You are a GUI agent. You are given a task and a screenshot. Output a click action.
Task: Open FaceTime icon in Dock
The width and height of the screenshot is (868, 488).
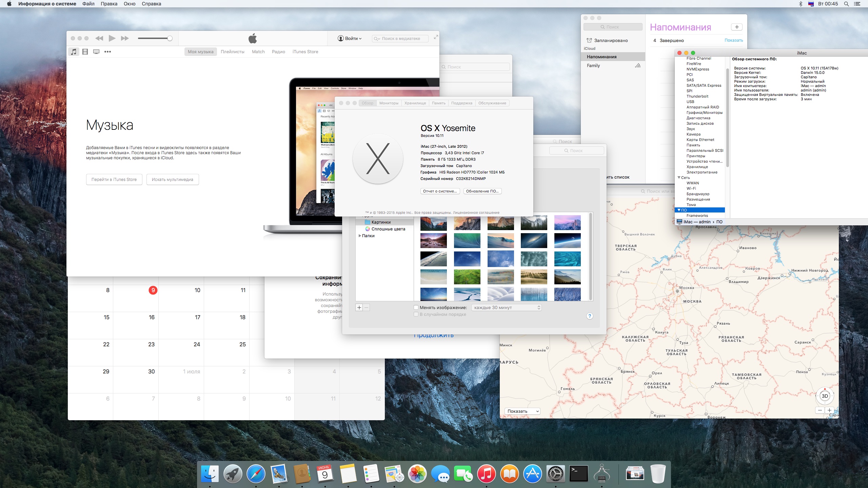(463, 473)
